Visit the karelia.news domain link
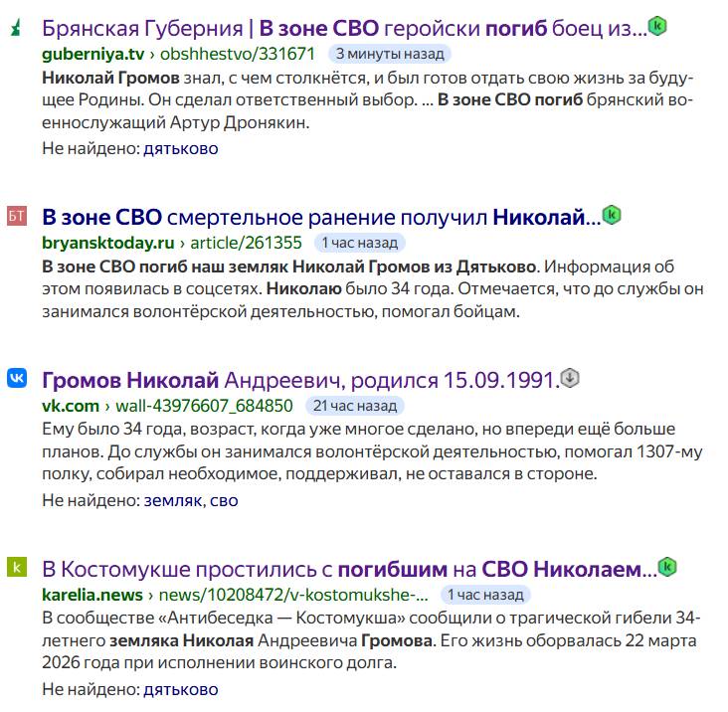 click(91, 595)
